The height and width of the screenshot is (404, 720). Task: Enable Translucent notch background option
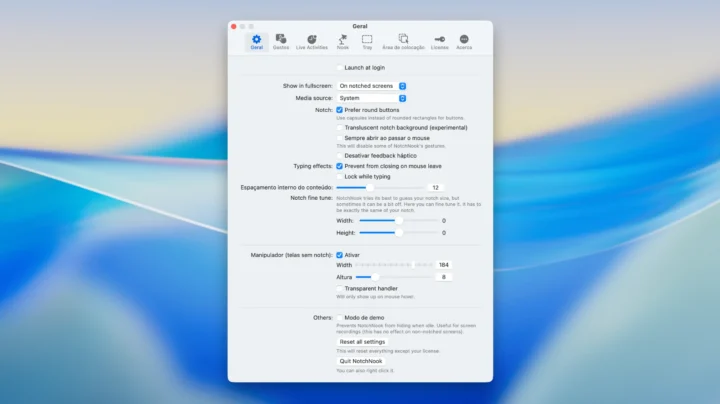(340, 128)
